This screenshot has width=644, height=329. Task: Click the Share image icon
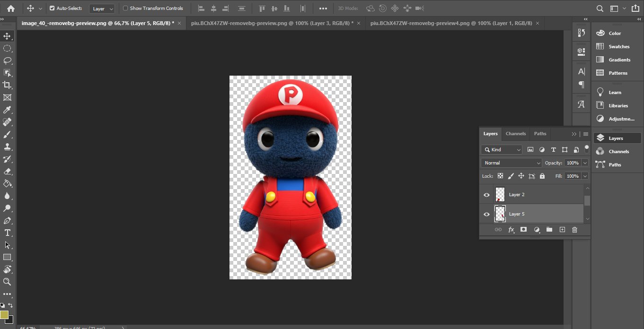pos(635,8)
